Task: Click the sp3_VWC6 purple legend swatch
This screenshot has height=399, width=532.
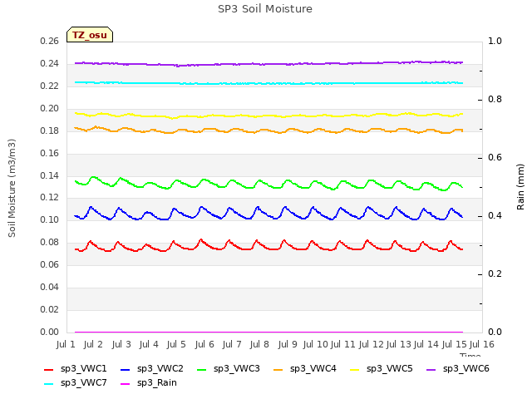Action: 431,370
